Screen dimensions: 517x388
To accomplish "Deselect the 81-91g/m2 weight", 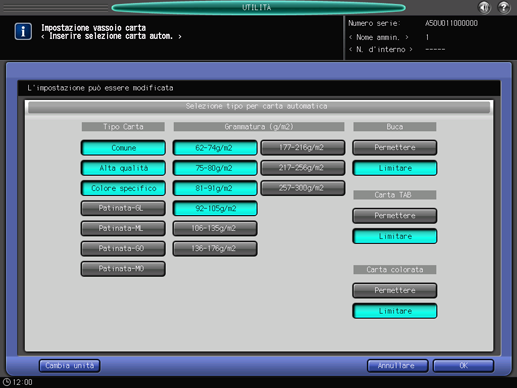I will [215, 188].
